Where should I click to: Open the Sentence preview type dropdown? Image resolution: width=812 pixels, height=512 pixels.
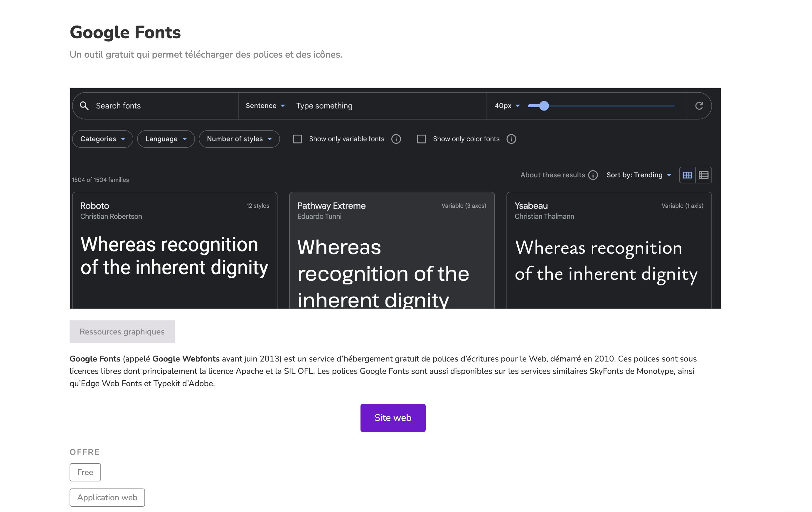[x=265, y=106]
